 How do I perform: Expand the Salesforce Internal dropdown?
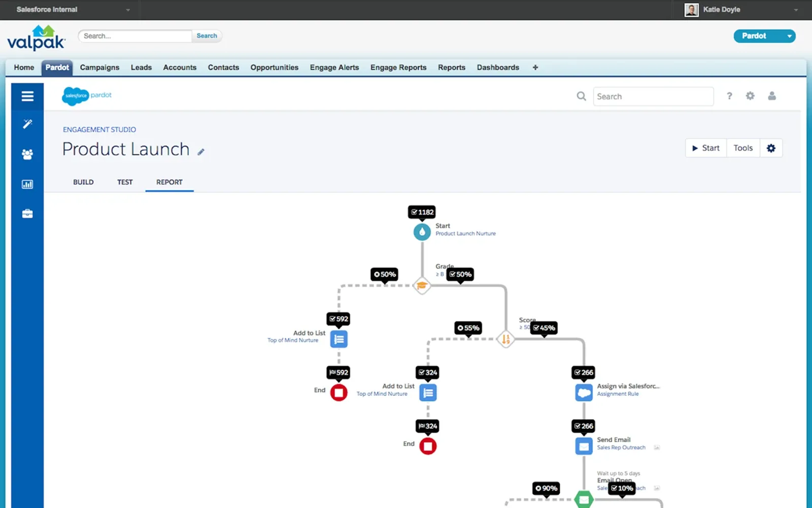click(x=128, y=10)
